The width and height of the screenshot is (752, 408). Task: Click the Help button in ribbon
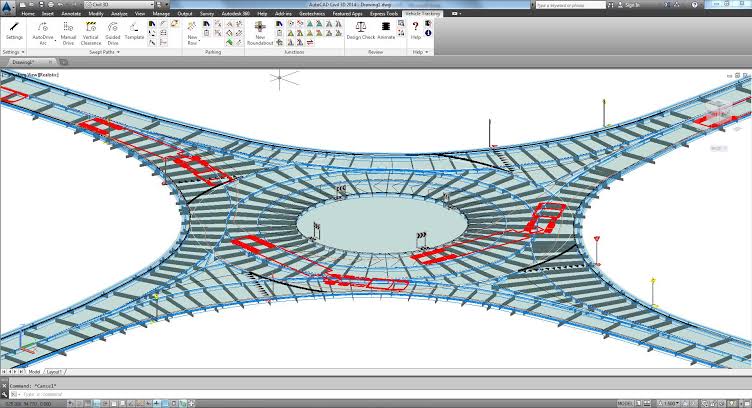pyautogui.click(x=415, y=31)
